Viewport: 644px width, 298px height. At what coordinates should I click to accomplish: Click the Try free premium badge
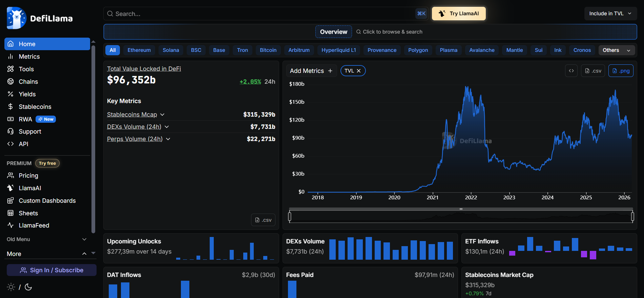pyautogui.click(x=47, y=163)
